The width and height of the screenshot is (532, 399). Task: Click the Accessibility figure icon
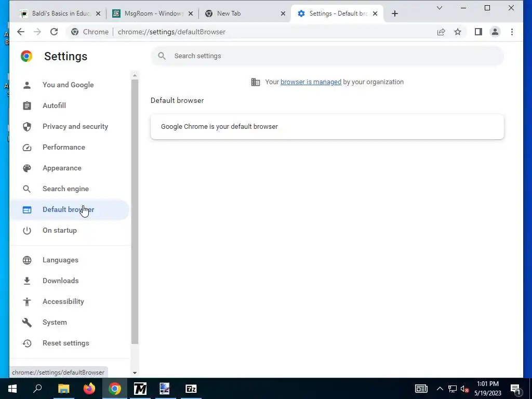[x=27, y=302]
